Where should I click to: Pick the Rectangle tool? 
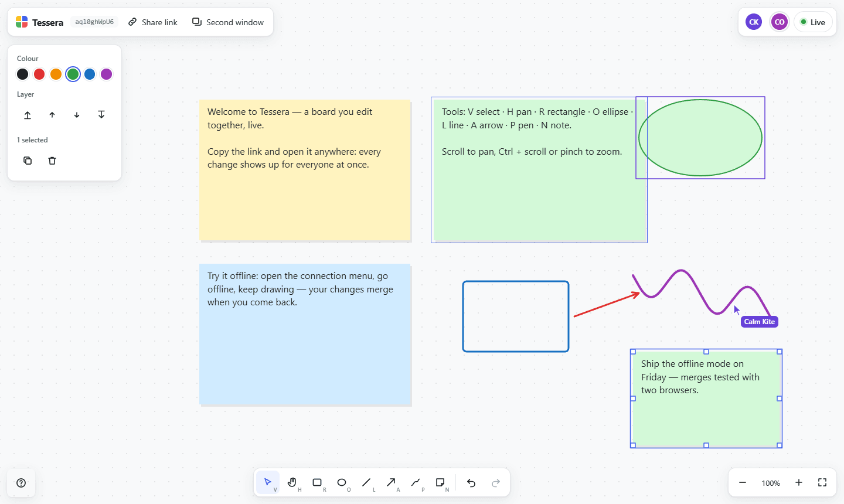317,482
